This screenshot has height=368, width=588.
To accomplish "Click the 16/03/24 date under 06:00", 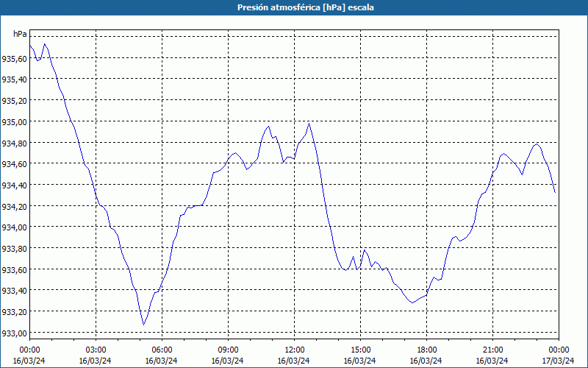I will tap(161, 361).
